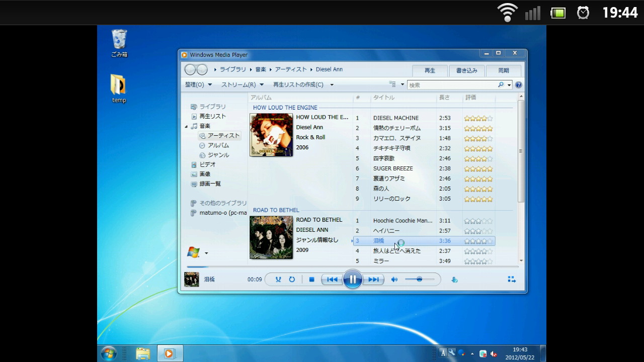Mute the audio output
The width and height of the screenshot is (644, 362).
[394, 279]
